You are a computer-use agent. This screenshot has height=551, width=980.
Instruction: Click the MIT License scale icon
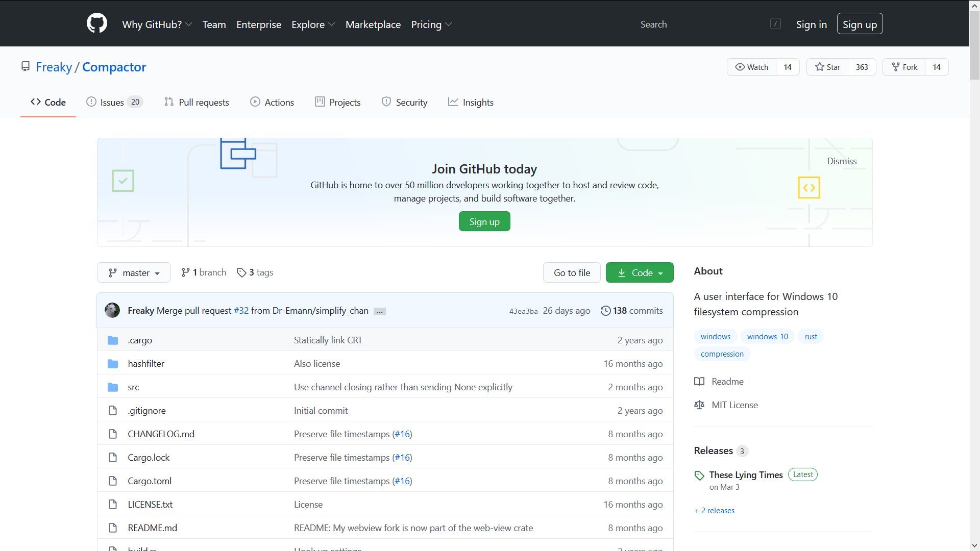[x=699, y=405]
